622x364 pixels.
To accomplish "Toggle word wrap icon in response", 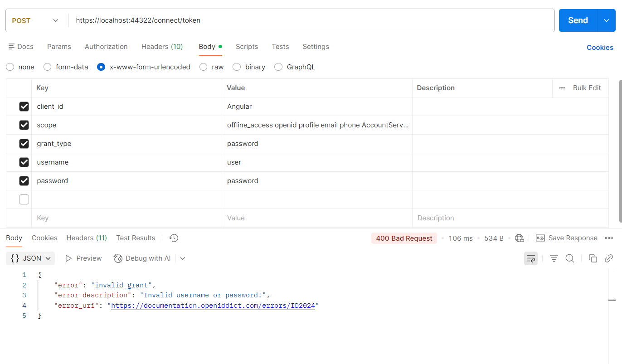I will [x=531, y=258].
